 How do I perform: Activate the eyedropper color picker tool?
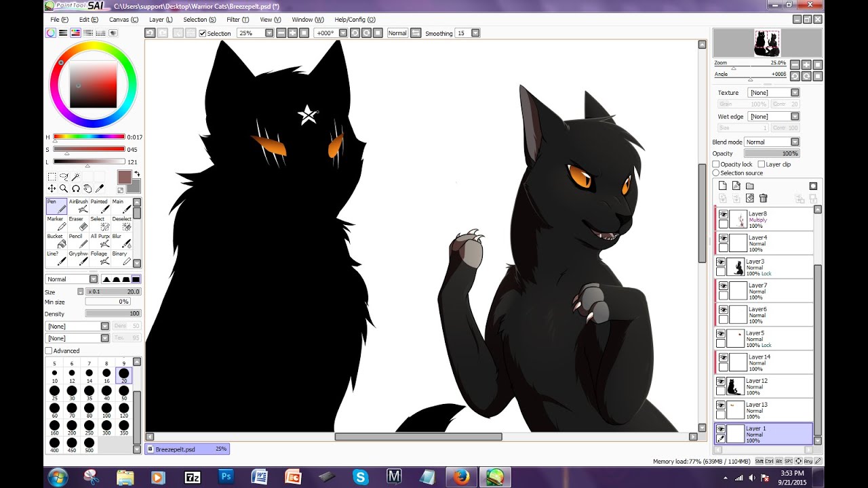click(100, 188)
